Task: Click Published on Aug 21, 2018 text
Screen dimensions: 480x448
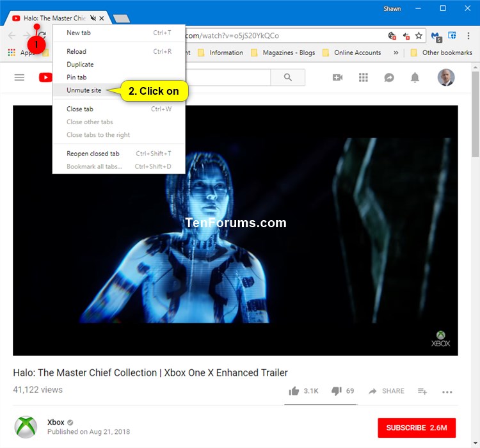Action: pyautogui.click(x=88, y=432)
